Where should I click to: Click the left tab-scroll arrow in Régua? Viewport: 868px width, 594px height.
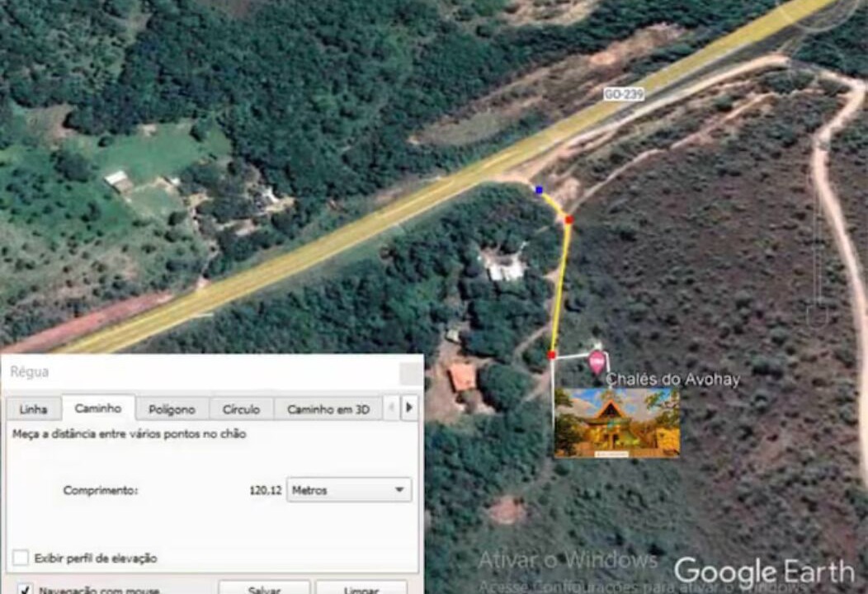391,408
